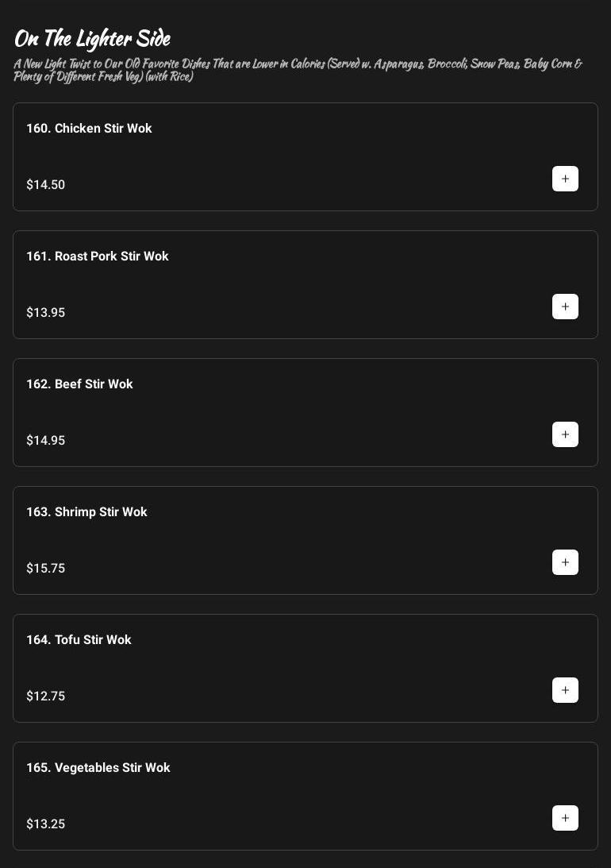Viewport: 611px width, 868px height.
Task: Click the On The Lighter Side heading
Action: pyautogui.click(x=92, y=38)
